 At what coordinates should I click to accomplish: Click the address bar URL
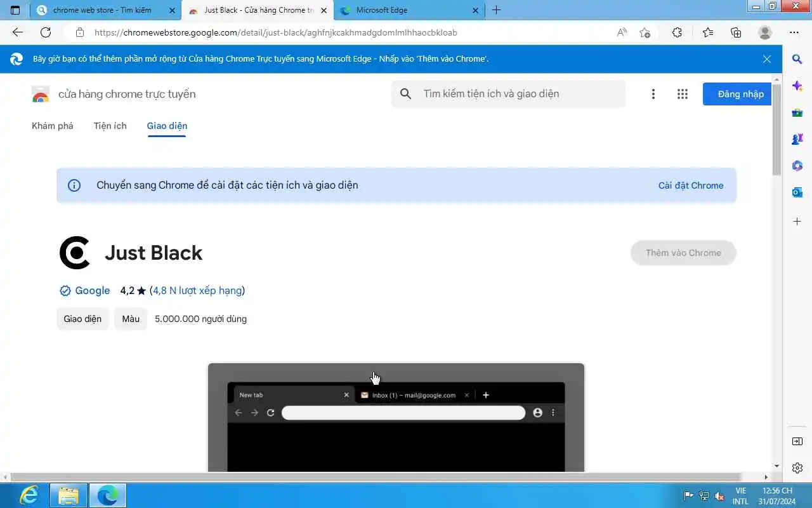(x=275, y=32)
